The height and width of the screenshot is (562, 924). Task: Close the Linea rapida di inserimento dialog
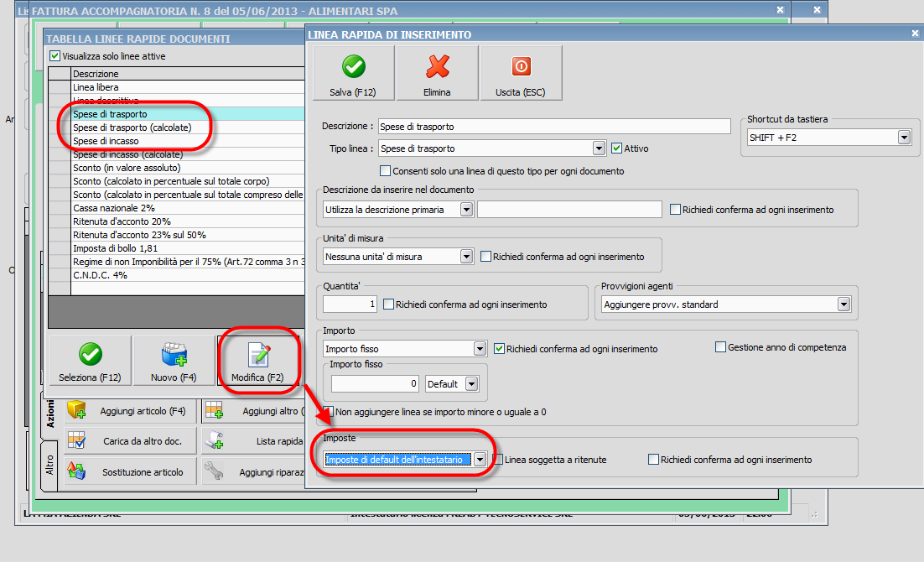point(915,34)
